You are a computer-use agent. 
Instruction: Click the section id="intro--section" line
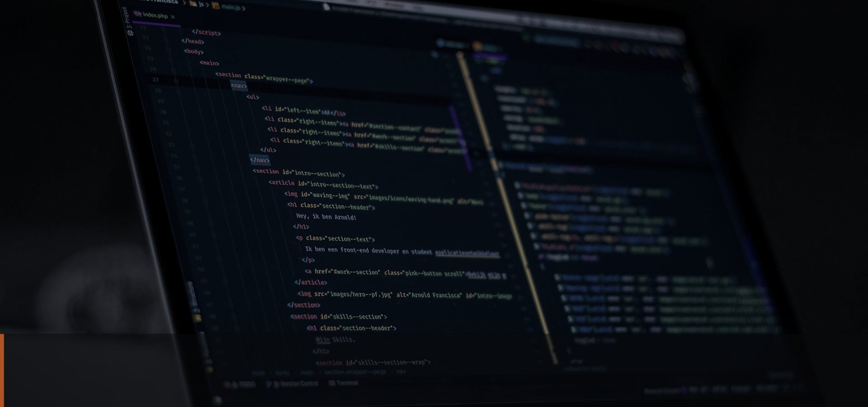click(x=299, y=172)
